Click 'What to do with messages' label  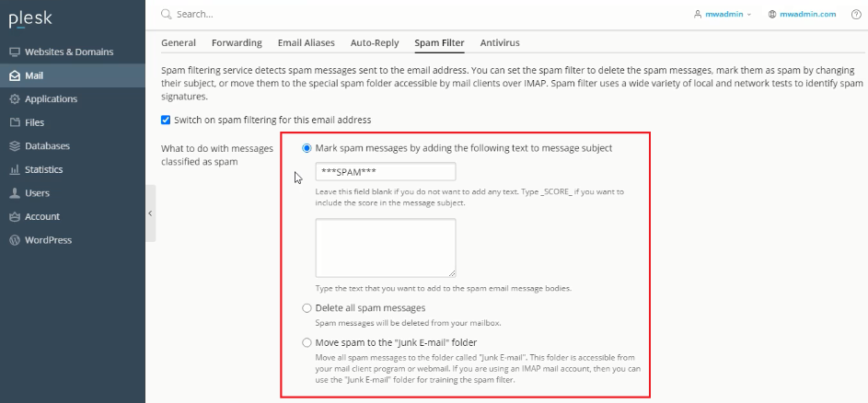click(x=217, y=155)
